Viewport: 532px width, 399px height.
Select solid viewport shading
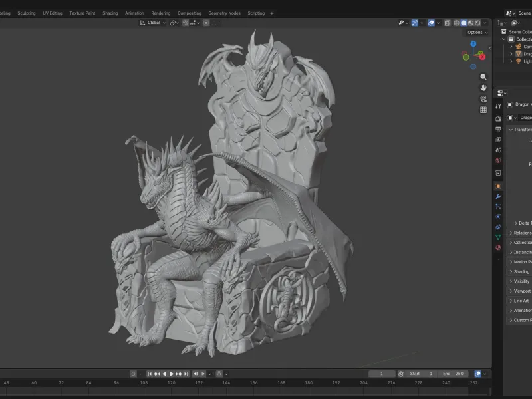click(x=464, y=23)
